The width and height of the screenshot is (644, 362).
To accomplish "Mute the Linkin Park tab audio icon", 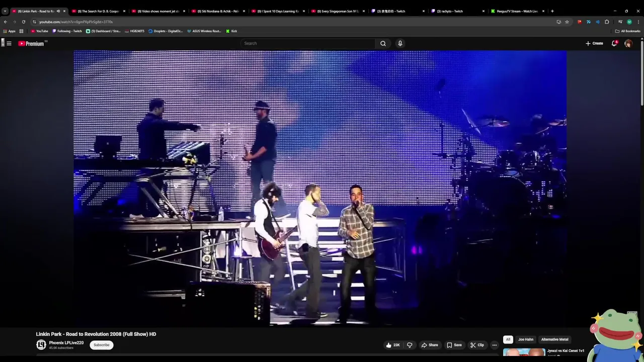I will click(58, 11).
